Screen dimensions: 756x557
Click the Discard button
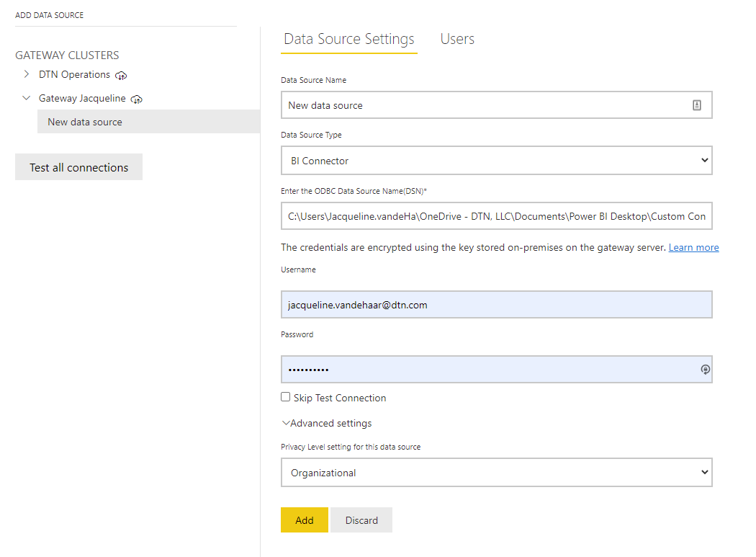pyautogui.click(x=361, y=520)
